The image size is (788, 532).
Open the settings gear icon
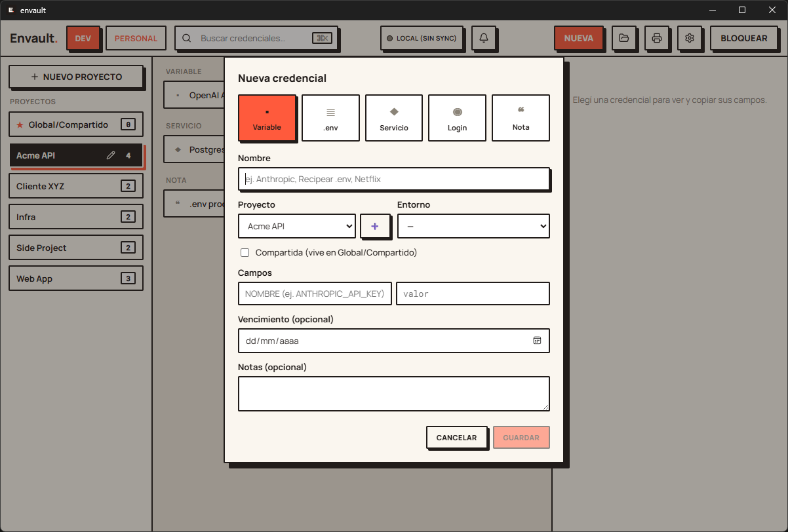point(690,38)
